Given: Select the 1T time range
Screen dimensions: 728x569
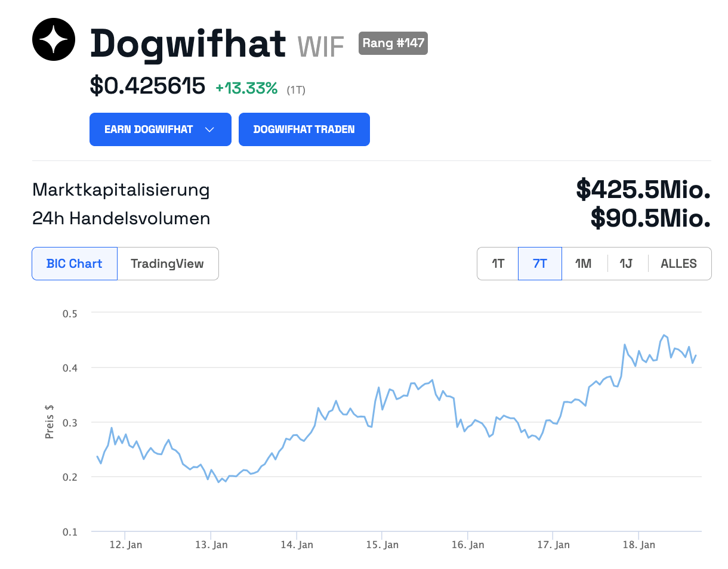Looking at the screenshot, I should 498,264.
